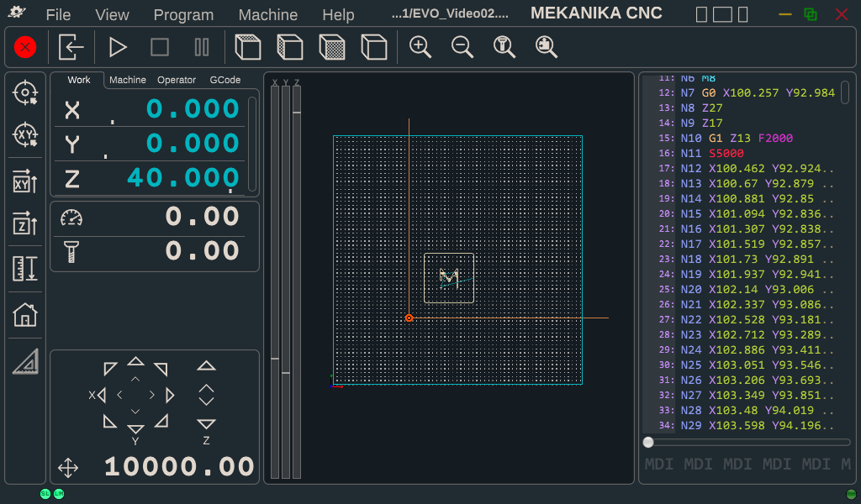Select the XY zero touch-off icon
The width and height of the screenshot is (861, 504).
pos(25,134)
